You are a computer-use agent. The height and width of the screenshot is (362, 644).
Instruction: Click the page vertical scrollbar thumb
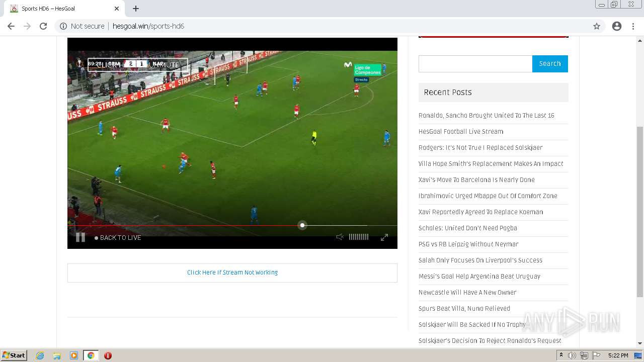pyautogui.click(x=640, y=211)
